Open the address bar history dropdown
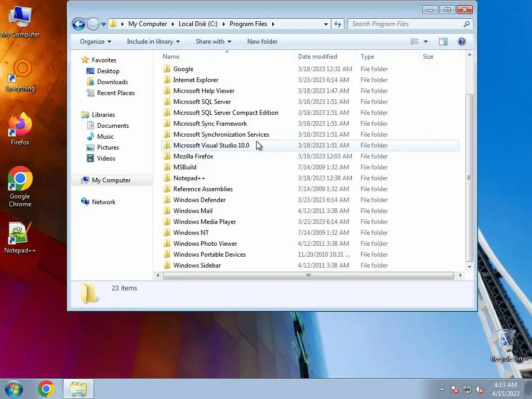The image size is (532, 399). (326, 24)
